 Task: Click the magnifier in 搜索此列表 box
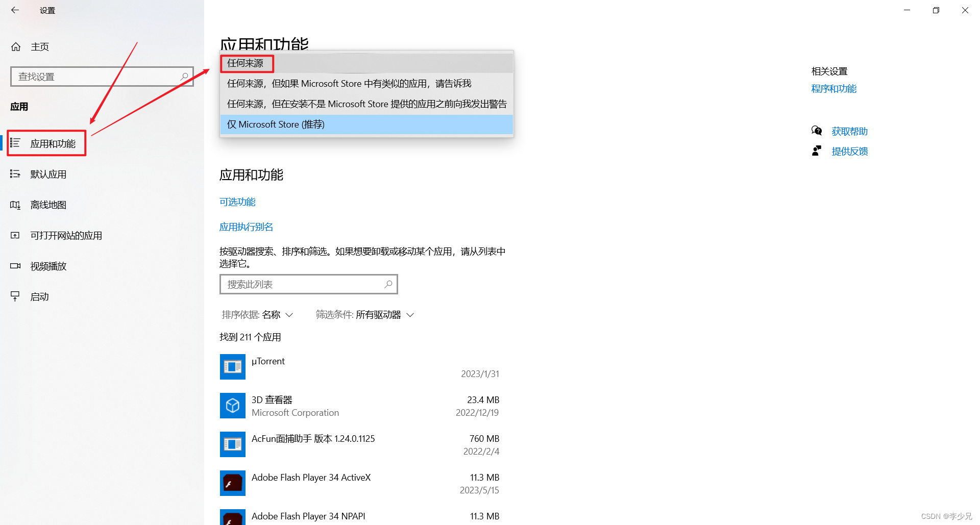388,284
